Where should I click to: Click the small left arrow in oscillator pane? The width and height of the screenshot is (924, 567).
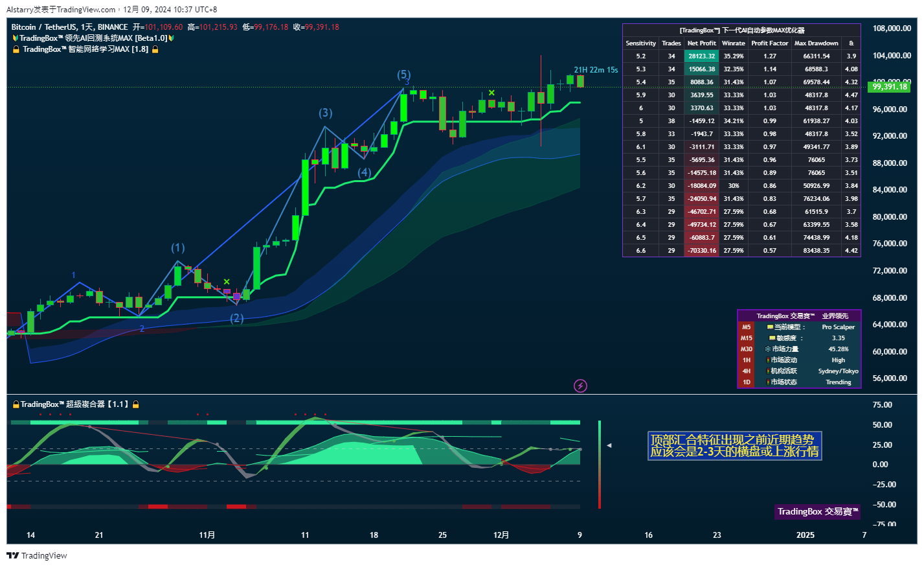tap(609, 446)
